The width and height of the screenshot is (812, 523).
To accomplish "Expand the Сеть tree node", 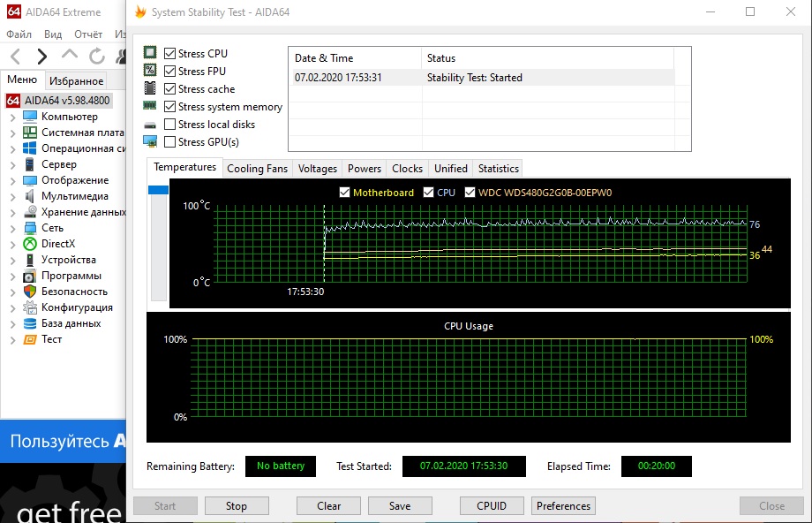I will coord(13,229).
